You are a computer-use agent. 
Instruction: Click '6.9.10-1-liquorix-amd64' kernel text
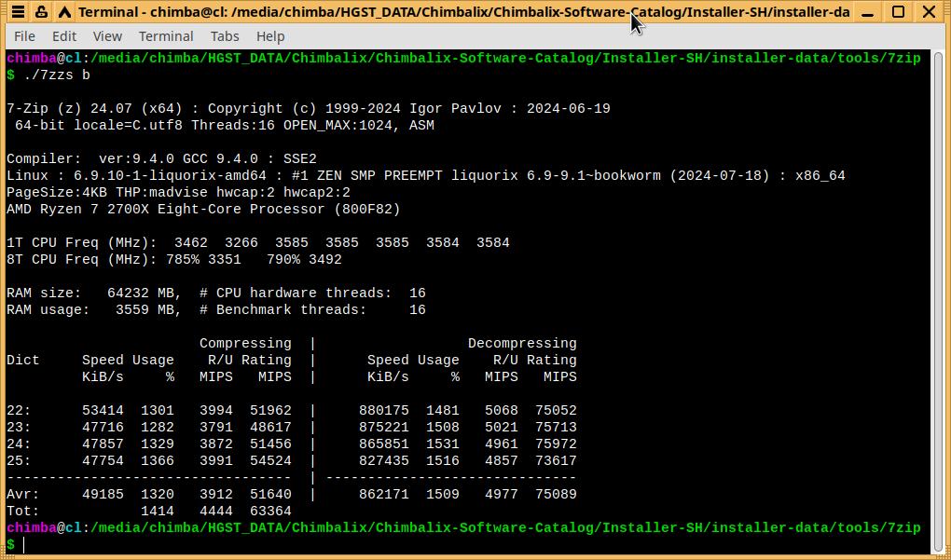[x=170, y=176]
